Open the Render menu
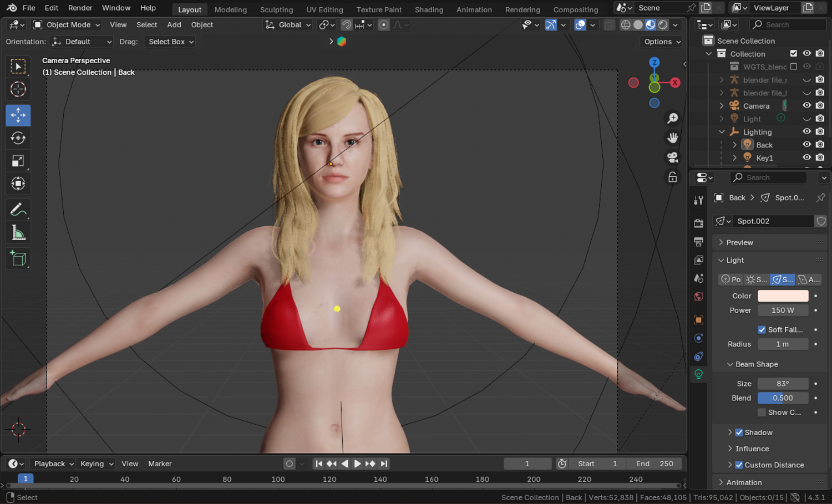 80,8
